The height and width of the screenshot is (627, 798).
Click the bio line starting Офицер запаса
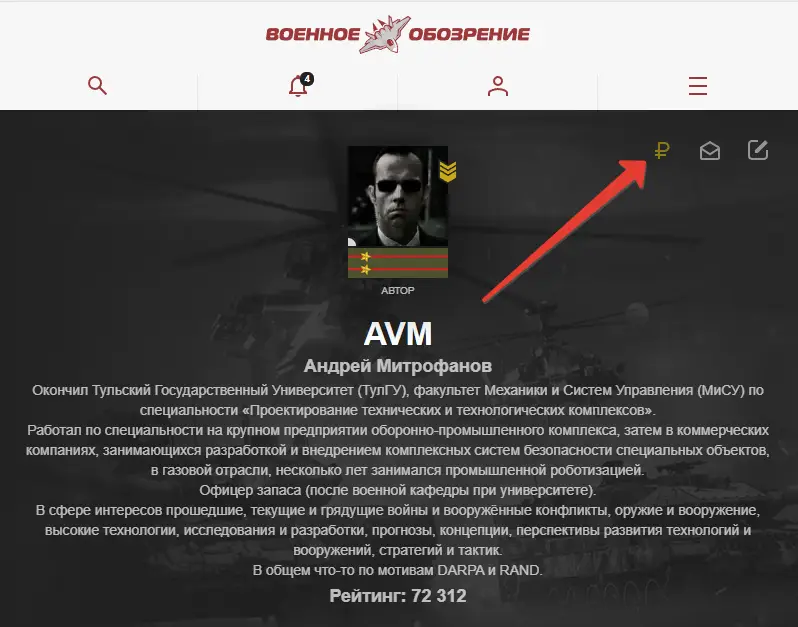397,490
